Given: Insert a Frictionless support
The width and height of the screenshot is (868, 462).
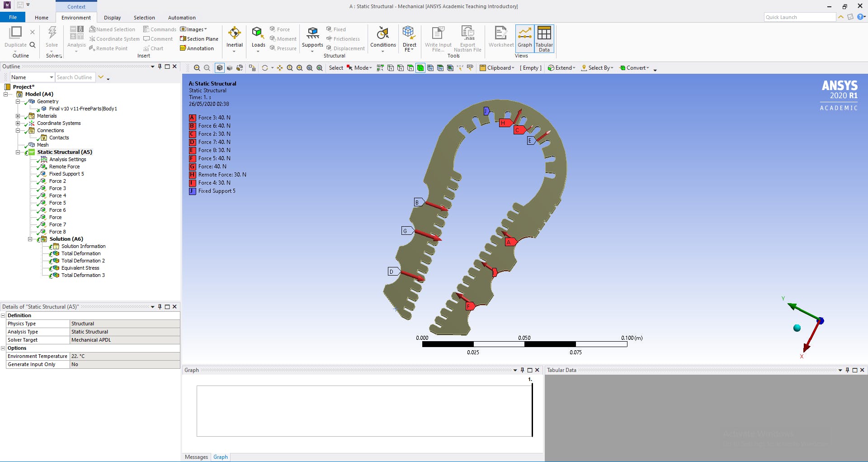Looking at the screenshot, I should pyautogui.click(x=343, y=39).
